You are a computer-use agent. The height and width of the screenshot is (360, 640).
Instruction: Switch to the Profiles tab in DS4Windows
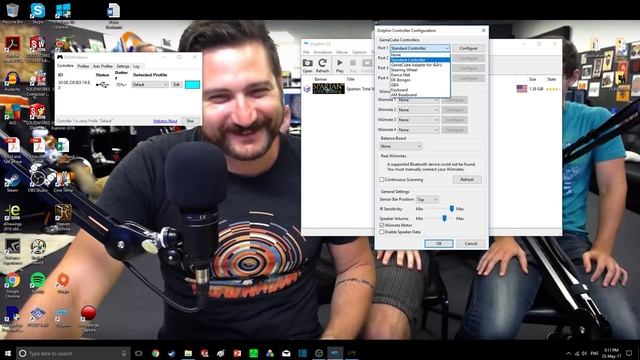click(83, 66)
